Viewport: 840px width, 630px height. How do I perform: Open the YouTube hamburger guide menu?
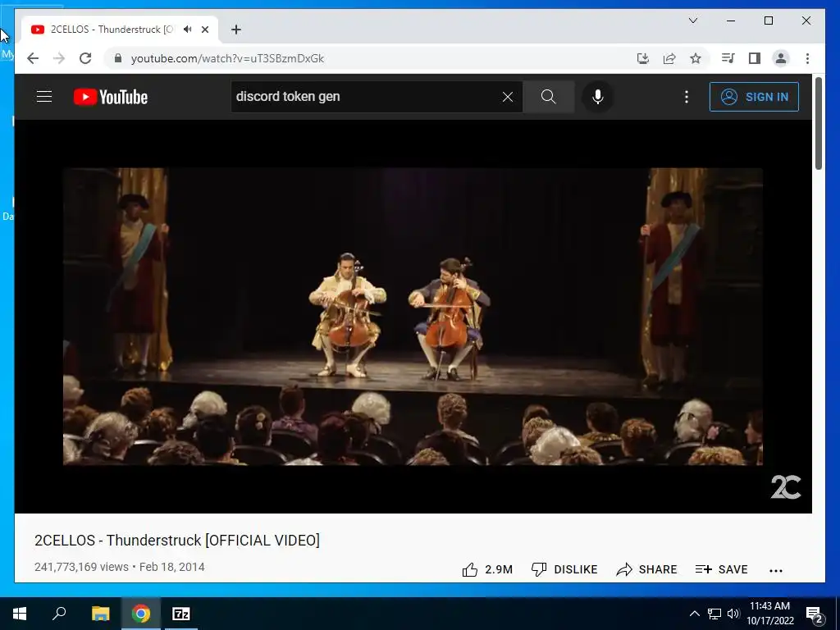pos(44,97)
